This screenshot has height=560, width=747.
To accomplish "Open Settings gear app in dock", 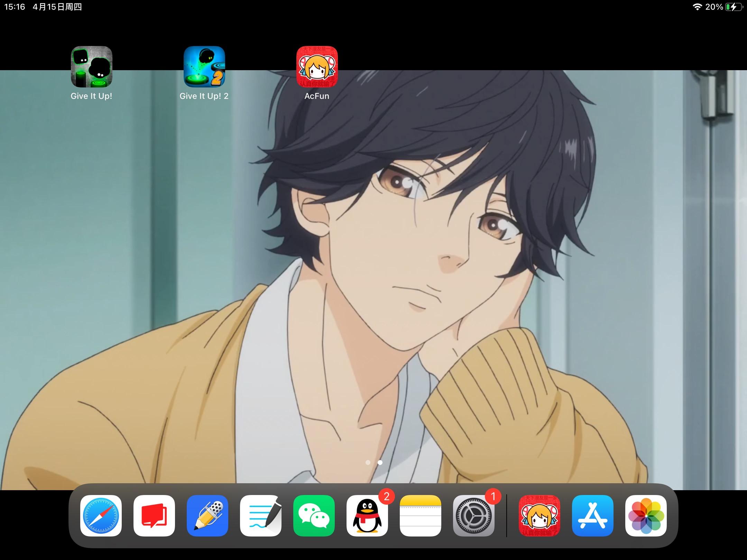I will click(474, 516).
